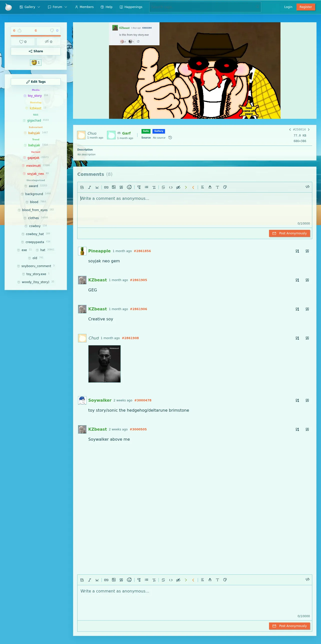This screenshot has height=644, width=321.
Task: Expand the Gallery menu
Action: coord(30,7)
